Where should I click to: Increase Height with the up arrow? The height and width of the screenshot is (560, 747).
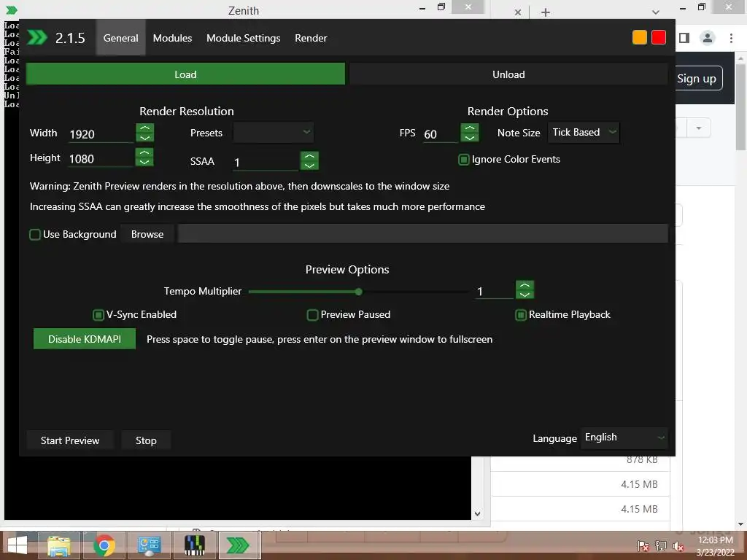[x=144, y=152]
